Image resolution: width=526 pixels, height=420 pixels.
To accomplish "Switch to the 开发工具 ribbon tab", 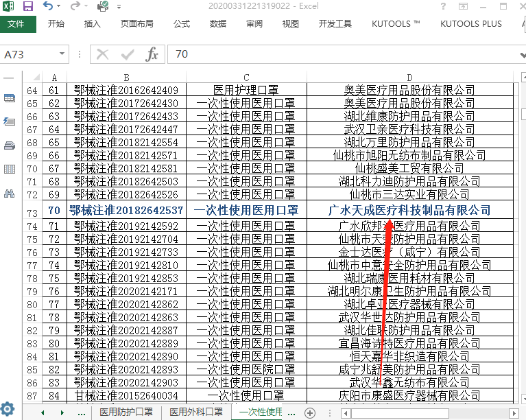I will [335, 24].
